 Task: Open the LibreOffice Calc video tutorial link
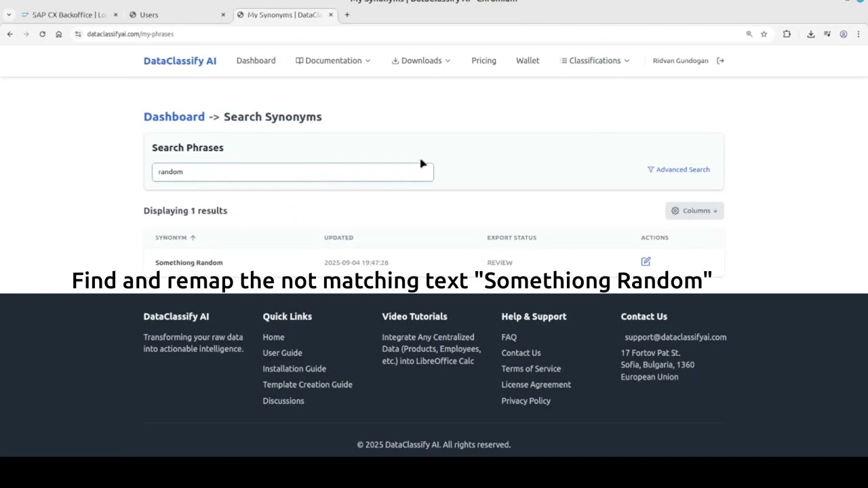pos(431,349)
